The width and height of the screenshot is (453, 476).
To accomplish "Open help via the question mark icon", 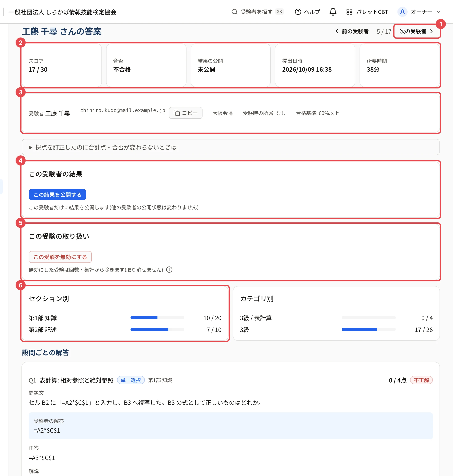I will point(298,12).
